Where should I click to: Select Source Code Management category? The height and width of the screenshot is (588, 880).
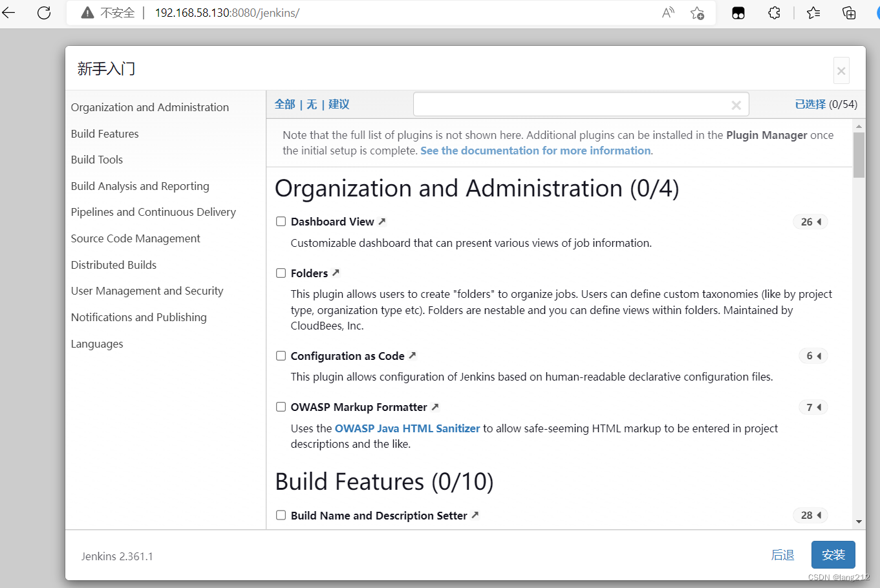pos(136,238)
